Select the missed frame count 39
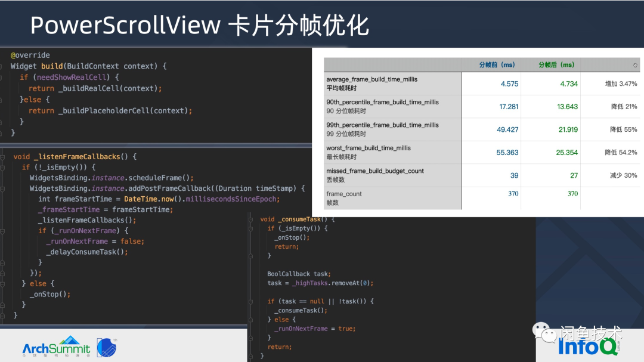The height and width of the screenshot is (362, 644). 514,176
